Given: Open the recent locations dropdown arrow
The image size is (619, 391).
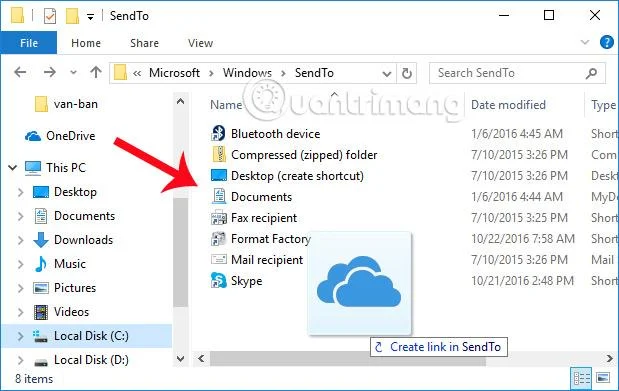Looking at the screenshot, I should [73, 73].
